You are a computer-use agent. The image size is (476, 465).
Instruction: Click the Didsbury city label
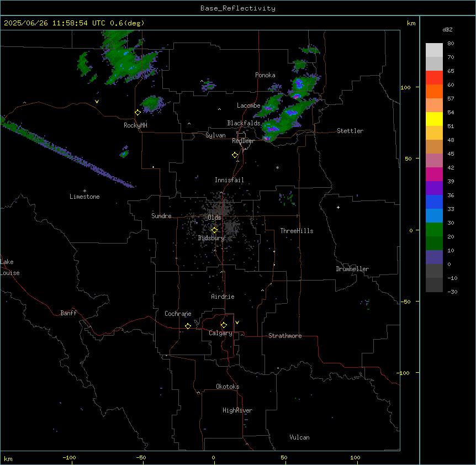click(211, 238)
